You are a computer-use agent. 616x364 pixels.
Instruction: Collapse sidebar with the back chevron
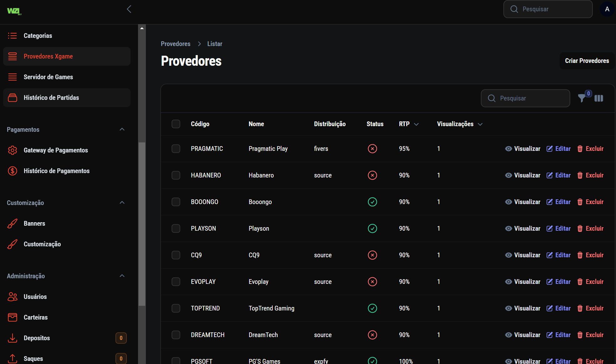129,9
